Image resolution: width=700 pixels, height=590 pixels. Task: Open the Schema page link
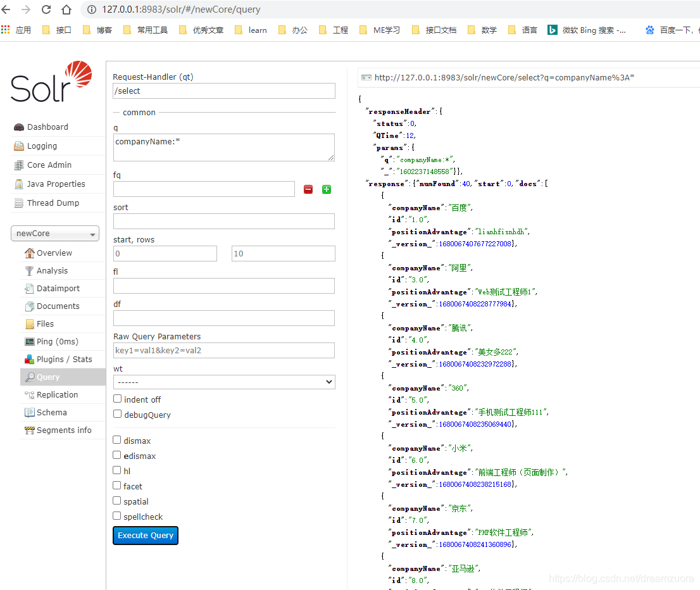[x=52, y=413]
